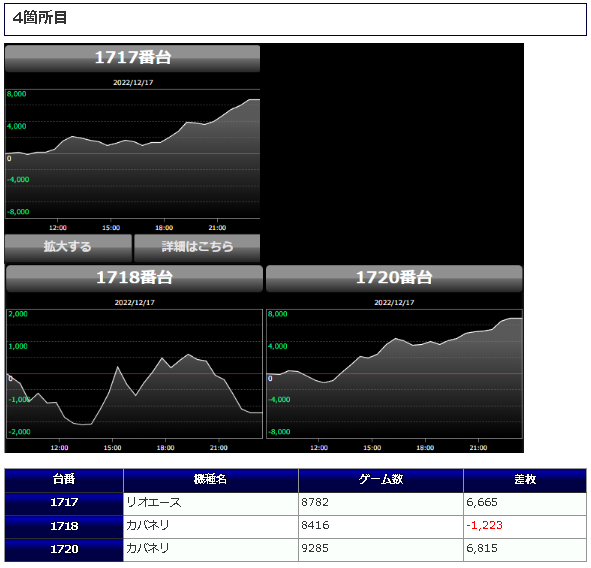Open 詳細はこちら details button
Screen dimensions: 591x568
(x=197, y=247)
